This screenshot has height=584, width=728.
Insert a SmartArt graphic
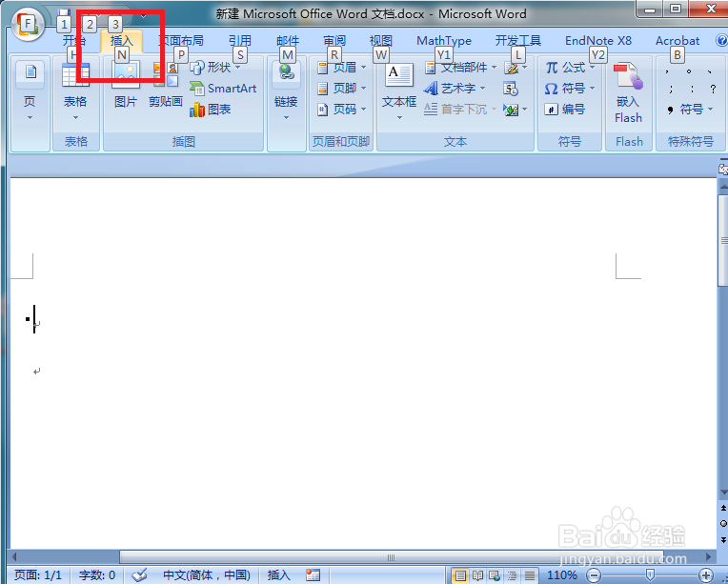[223, 89]
